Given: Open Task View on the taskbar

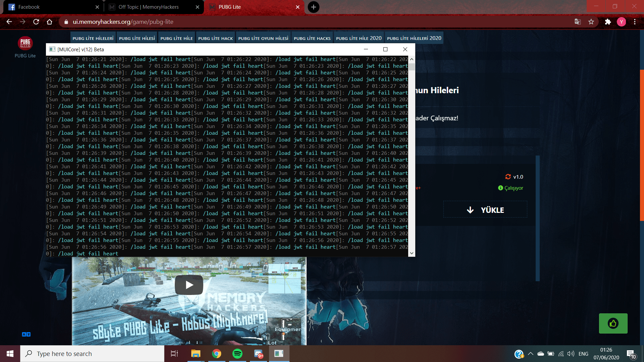Looking at the screenshot, I should [174, 354].
